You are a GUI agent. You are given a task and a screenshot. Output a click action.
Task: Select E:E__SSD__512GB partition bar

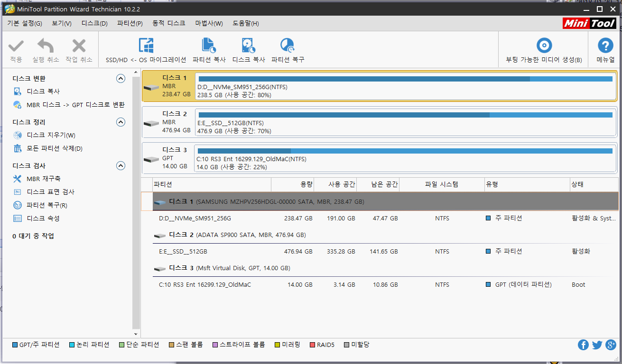(406, 123)
